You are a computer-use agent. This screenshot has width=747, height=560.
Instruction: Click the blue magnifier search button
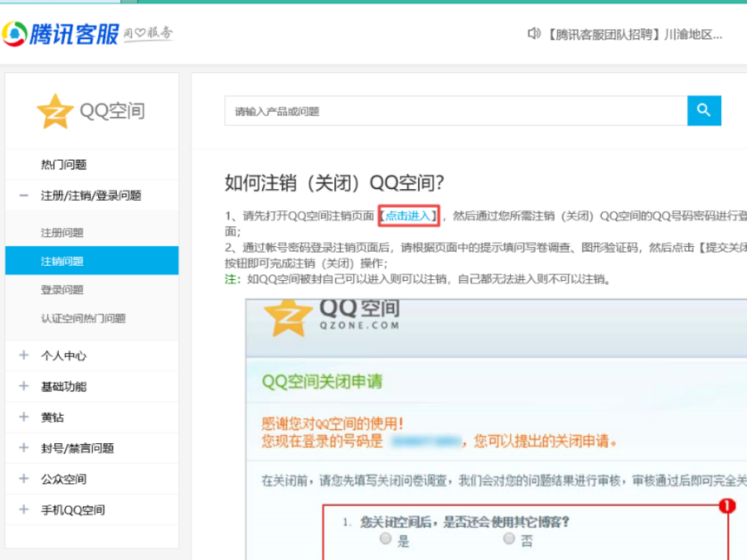pyautogui.click(x=704, y=111)
